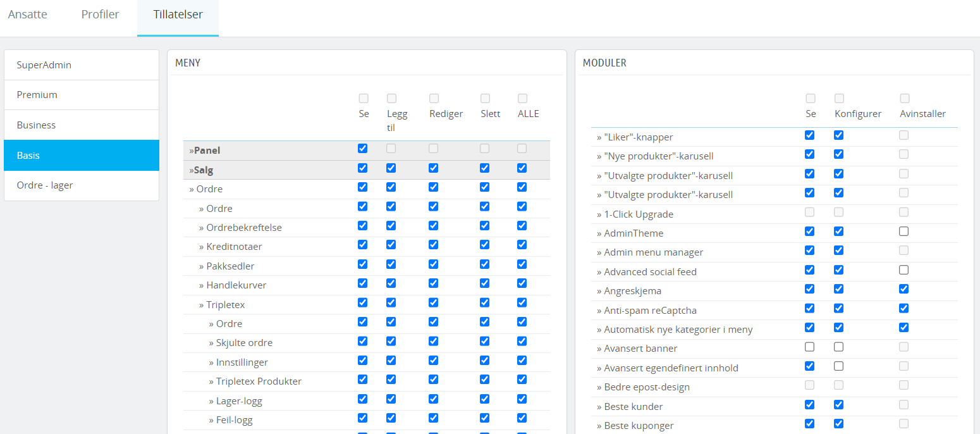Uncheck Se for Avansert egendefinert innhold
Screen dimensions: 980x434
click(809, 366)
